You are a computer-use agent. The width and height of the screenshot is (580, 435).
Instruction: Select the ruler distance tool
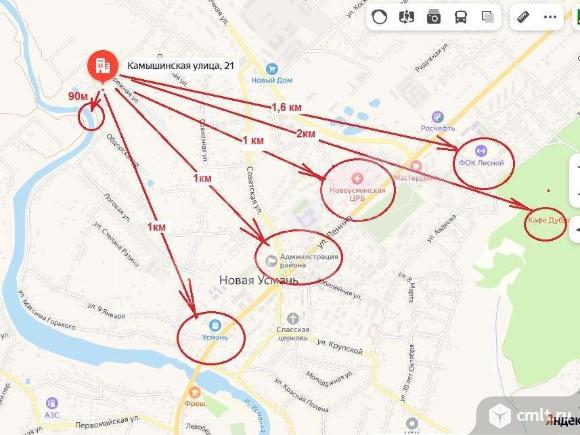click(x=523, y=17)
